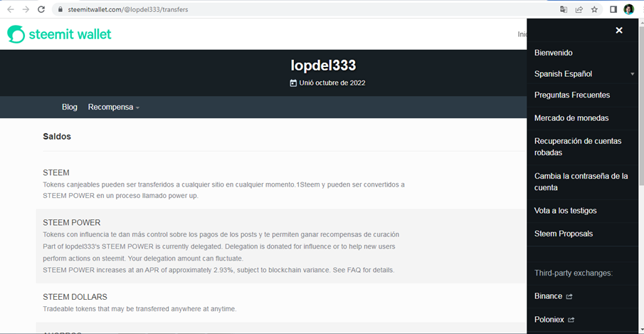
Task: Click the external link icon next to Poloniex
Action: [571, 320]
